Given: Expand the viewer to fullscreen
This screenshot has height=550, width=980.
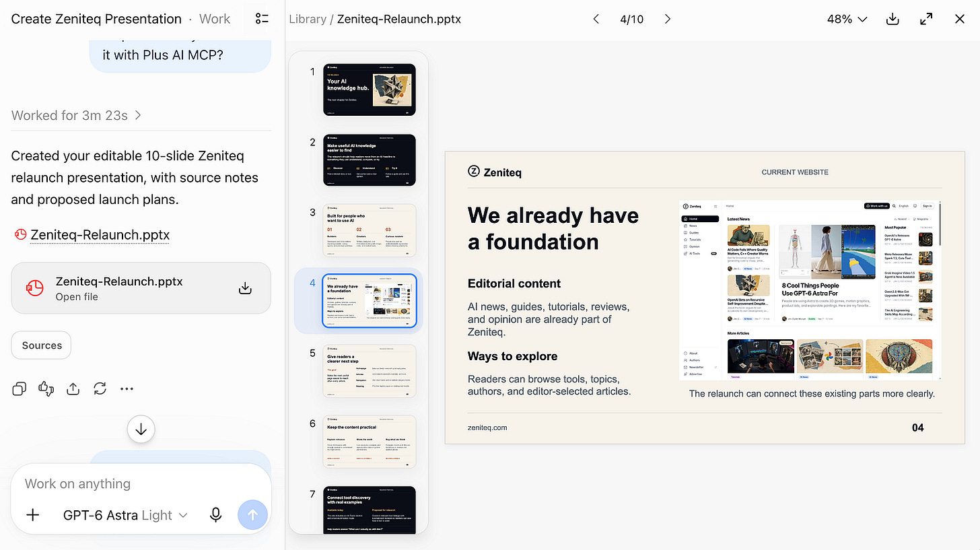Looking at the screenshot, I should (926, 19).
